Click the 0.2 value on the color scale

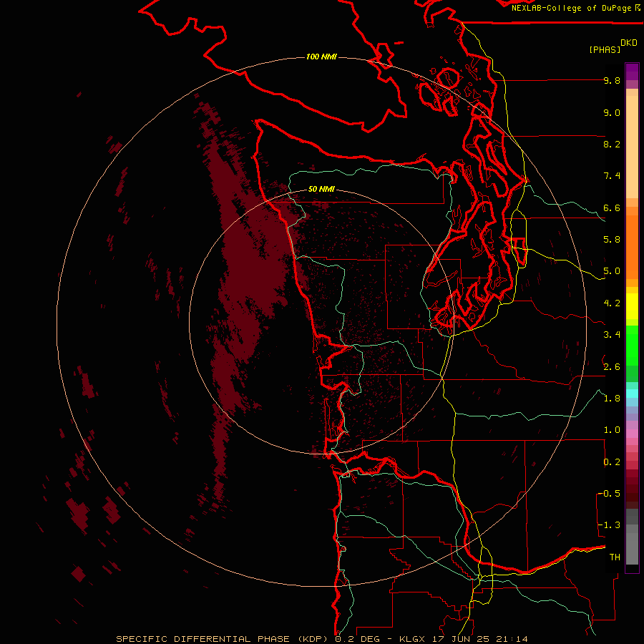[x=612, y=462]
